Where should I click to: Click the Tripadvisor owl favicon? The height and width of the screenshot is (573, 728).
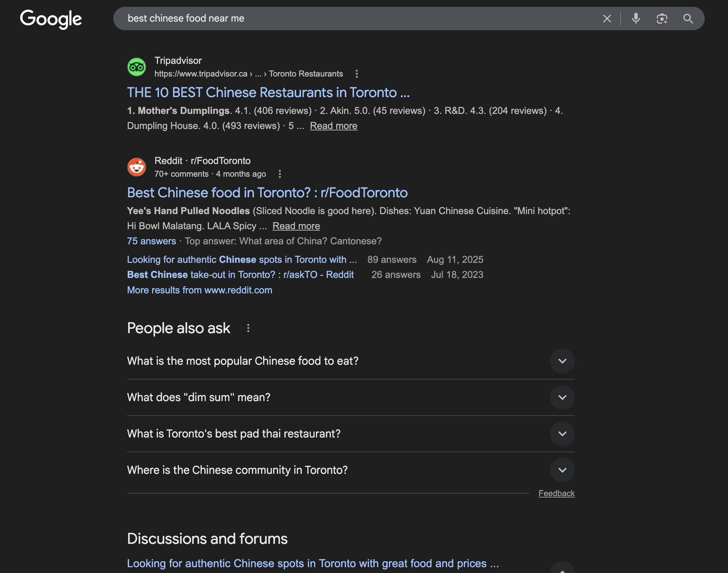pos(136,67)
